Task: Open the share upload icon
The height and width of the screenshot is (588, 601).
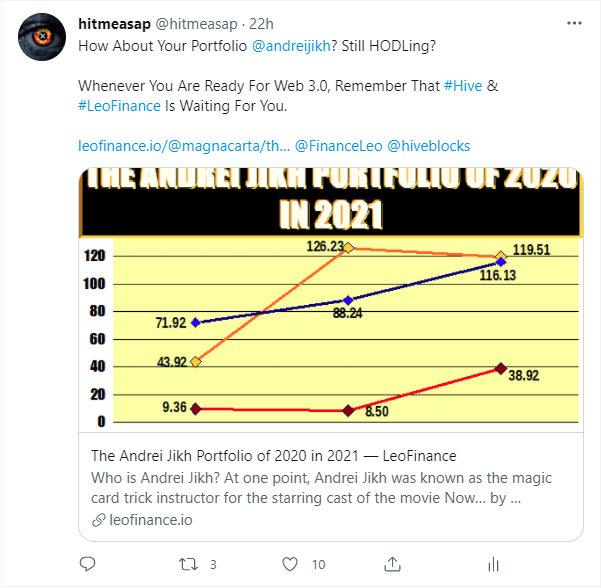Action: tap(392, 564)
